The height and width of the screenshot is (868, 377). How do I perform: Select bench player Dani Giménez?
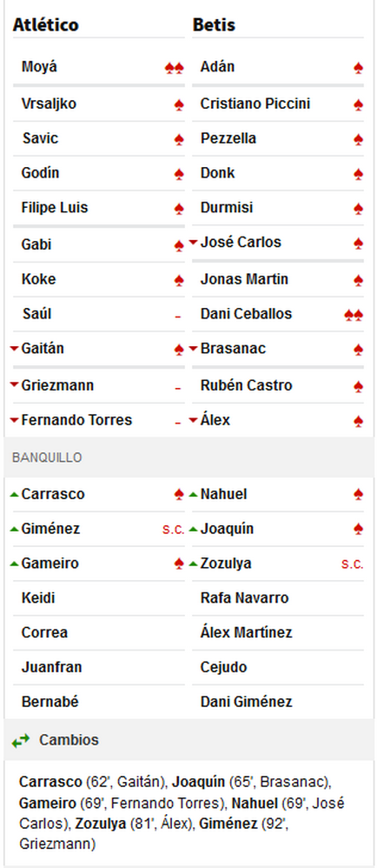pyautogui.click(x=246, y=702)
